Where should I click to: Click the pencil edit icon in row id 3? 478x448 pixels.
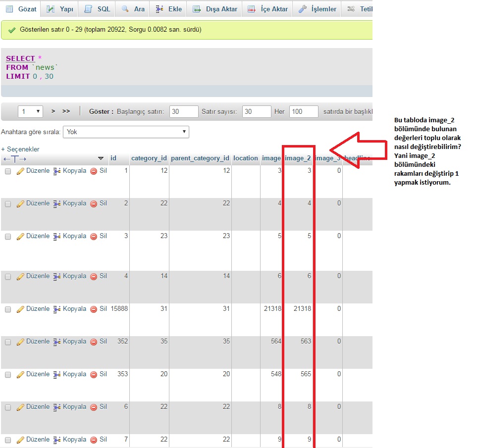20,236
